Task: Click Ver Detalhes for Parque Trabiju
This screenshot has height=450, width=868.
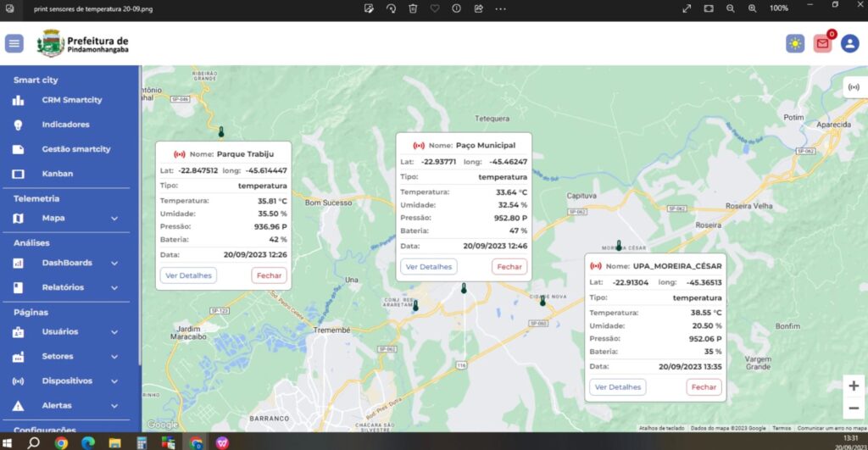Action: click(188, 275)
